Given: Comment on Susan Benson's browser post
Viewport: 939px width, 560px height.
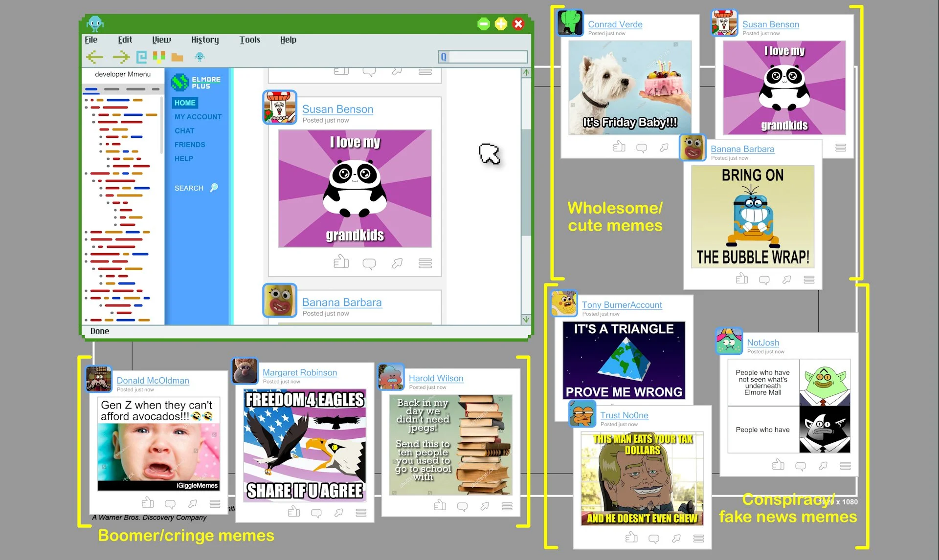Looking at the screenshot, I should [x=369, y=264].
